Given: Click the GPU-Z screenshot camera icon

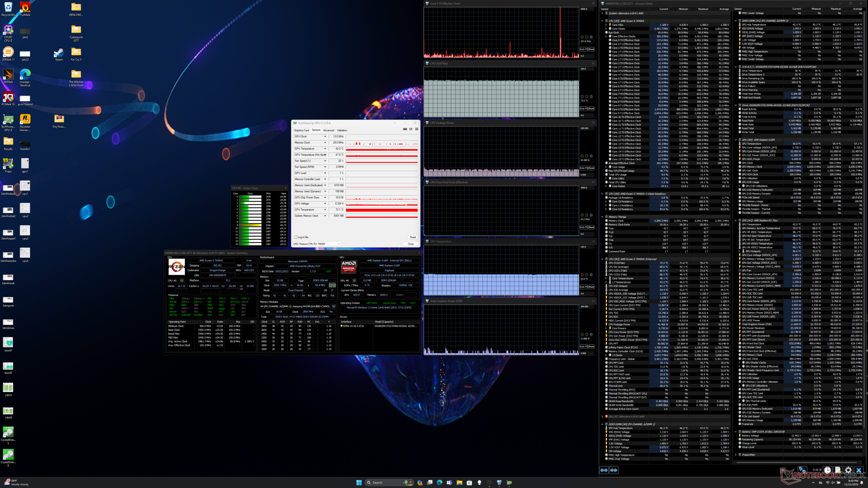Looking at the screenshot, I should click(405, 129).
